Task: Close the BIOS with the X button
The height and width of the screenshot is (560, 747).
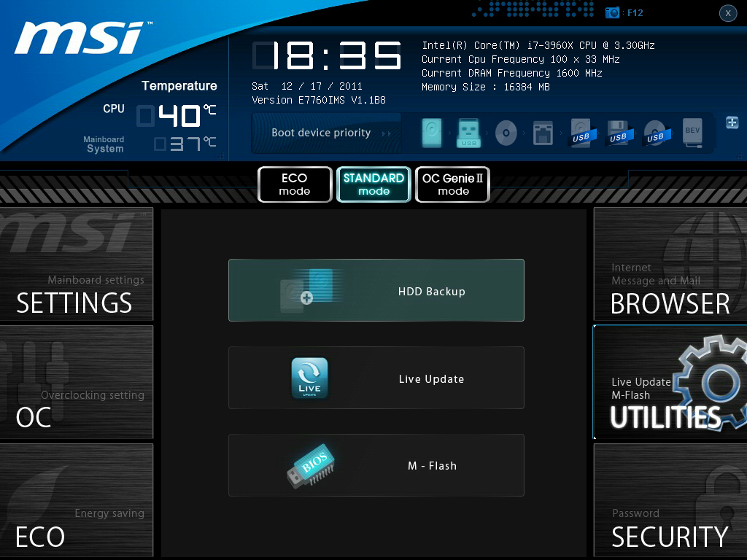Action: tap(728, 13)
